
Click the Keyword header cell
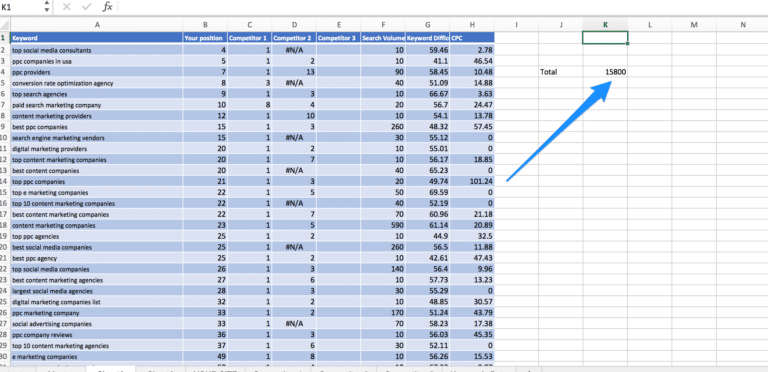(97, 38)
